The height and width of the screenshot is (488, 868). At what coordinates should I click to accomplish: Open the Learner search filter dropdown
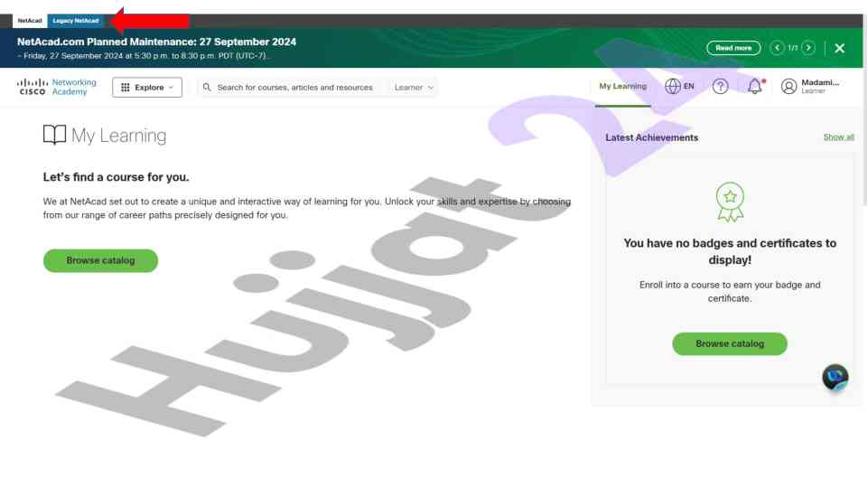pos(414,88)
